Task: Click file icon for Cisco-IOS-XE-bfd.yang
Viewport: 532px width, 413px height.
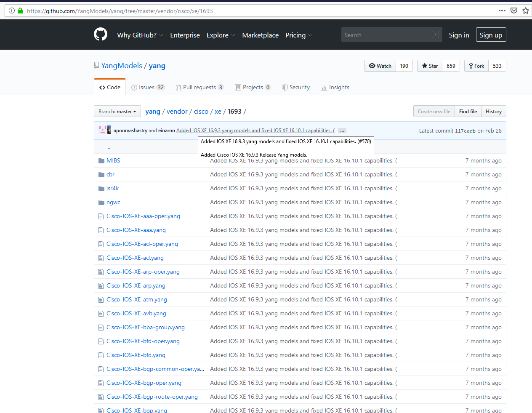Action: 101,355
